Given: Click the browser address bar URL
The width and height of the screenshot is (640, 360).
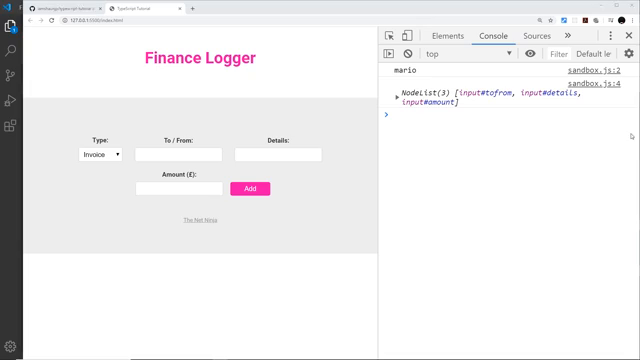Looking at the screenshot, I should click(x=96, y=20).
